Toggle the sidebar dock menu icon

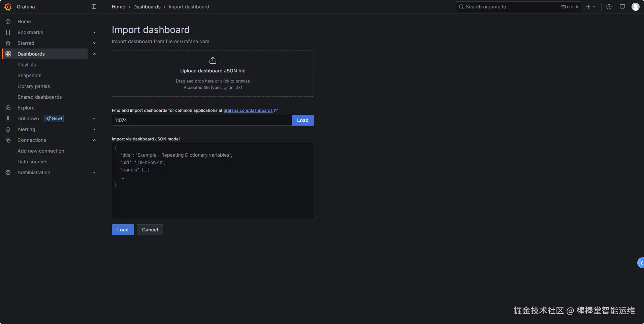point(94,7)
